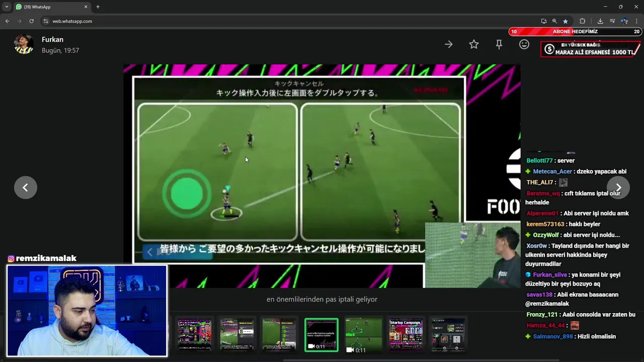This screenshot has height=362, width=644.
Task: Click the sender name Furkan
Action: click(x=52, y=39)
